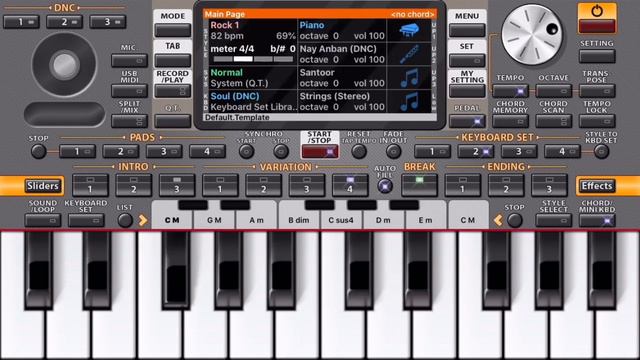
Task: Select the Tempo button
Action: click(510, 91)
